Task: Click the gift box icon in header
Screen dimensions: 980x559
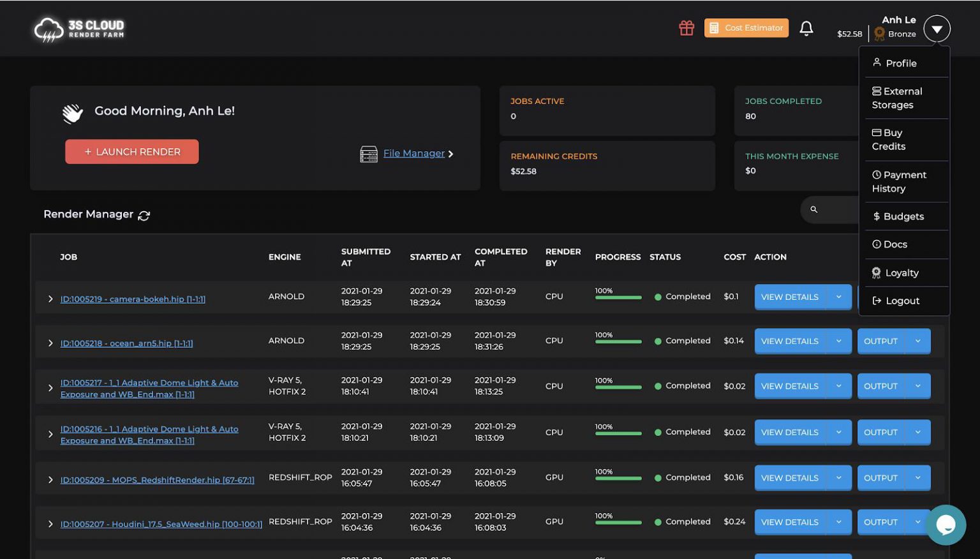Action: click(686, 28)
